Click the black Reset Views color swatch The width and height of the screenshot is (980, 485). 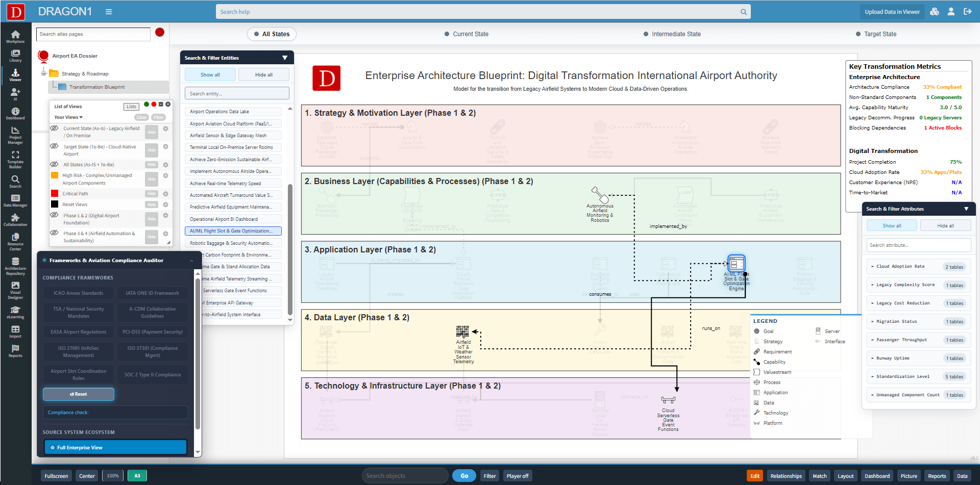[55, 204]
